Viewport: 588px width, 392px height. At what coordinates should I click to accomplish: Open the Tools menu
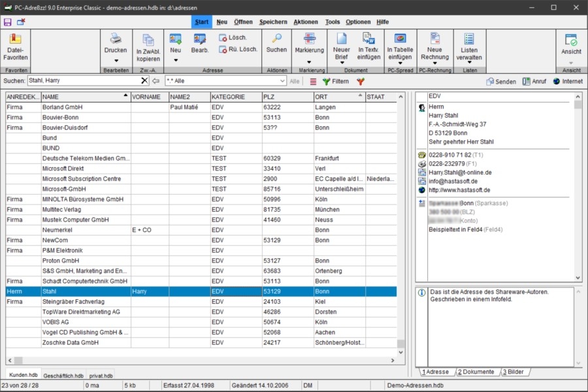[333, 22]
